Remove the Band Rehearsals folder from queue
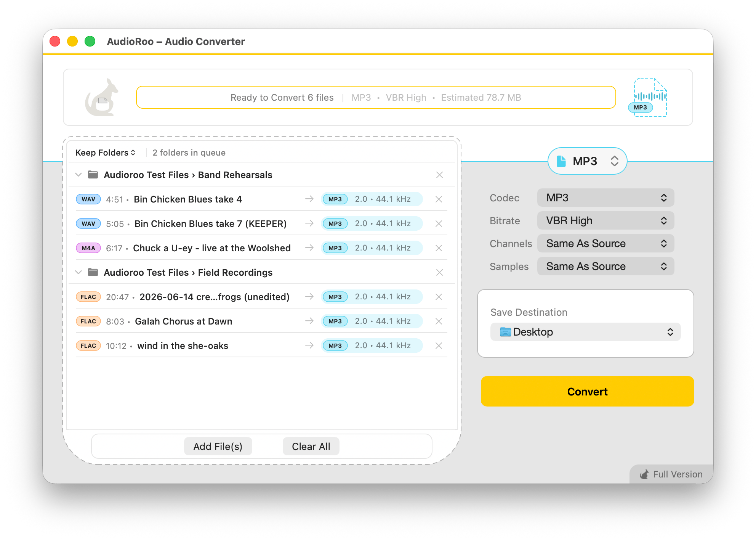This screenshot has width=756, height=540. point(439,175)
